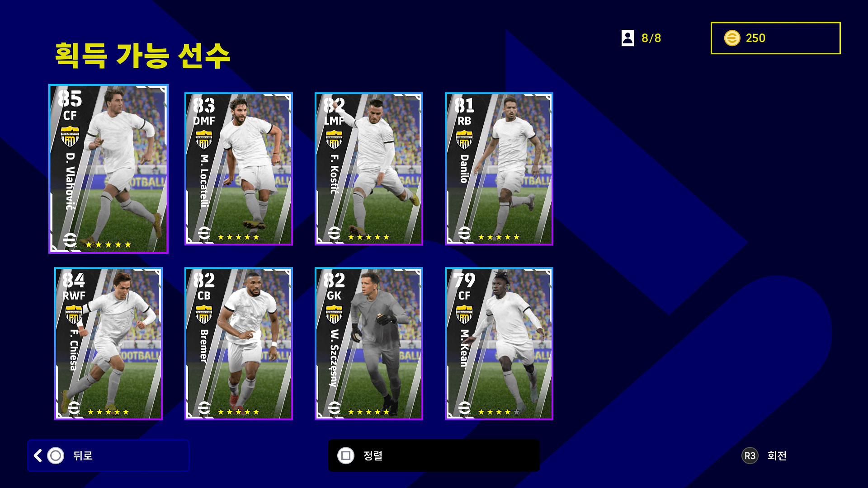The width and height of the screenshot is (868, 488).
Task: Click the 뒤로 back button
Action: pos(108,455)
